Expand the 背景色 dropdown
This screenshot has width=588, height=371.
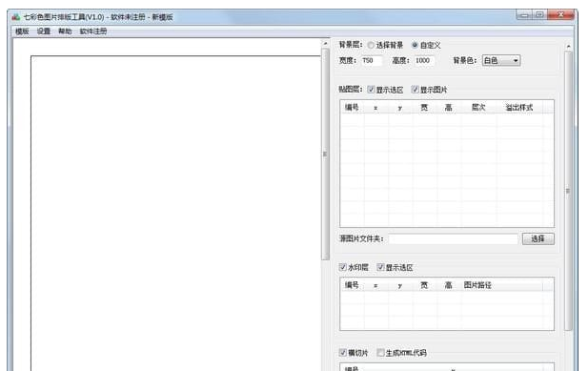coord(501,60)
